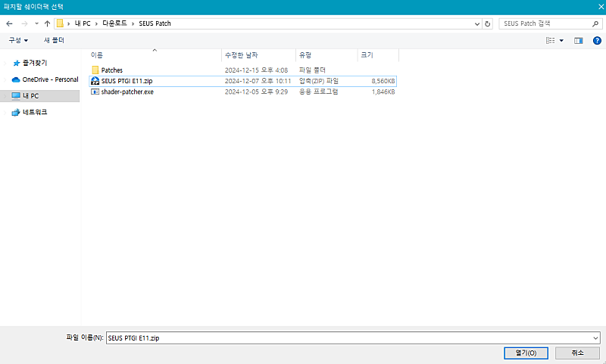Click date 2024-12-05 오후 9:29

pos(256,92)
